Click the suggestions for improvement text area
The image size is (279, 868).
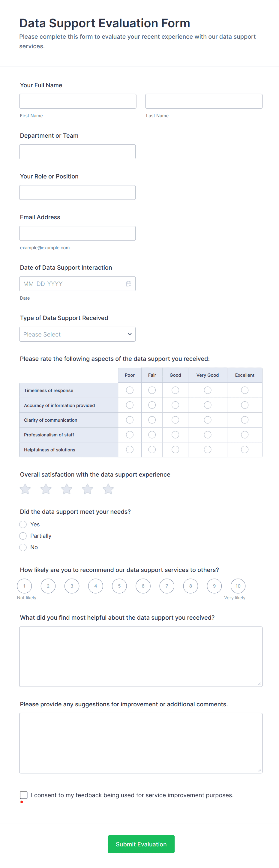141,743
